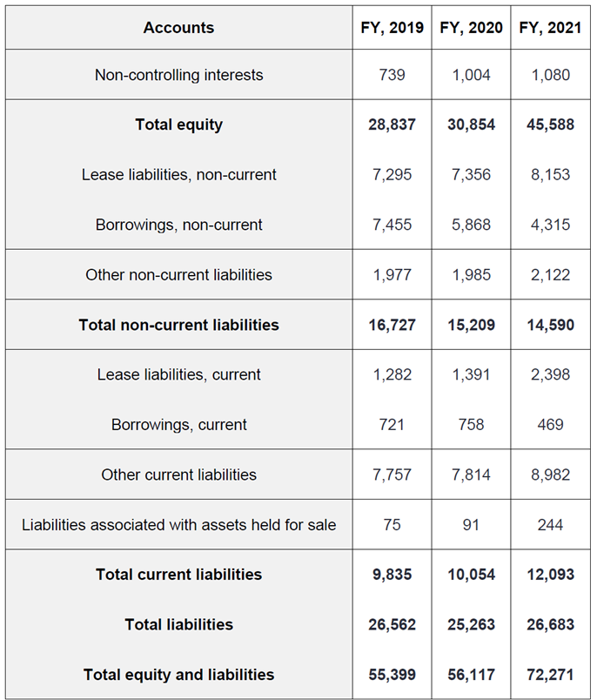Select Liabilities associated with assets held for sale
Image resolution: width=597 pixels, height=700 pixels.
(178, 524)
